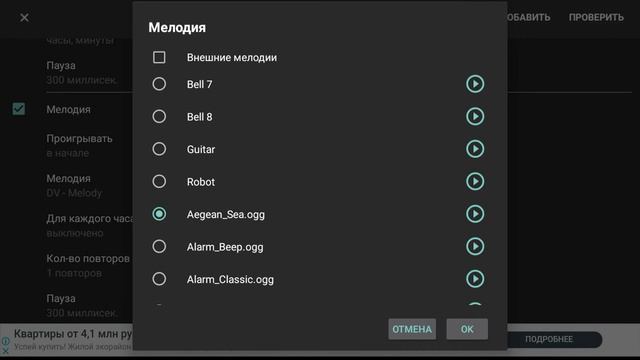Confirm the melody with OK
640x360 pixels.
click(467, 329)
